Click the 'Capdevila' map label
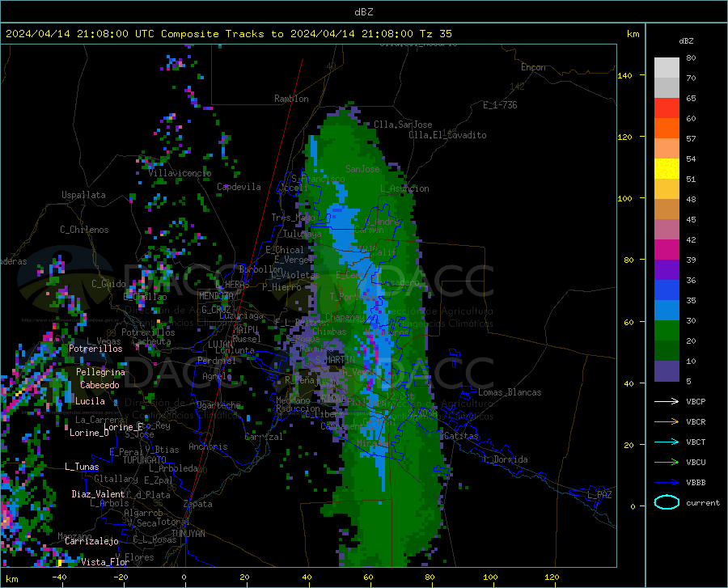 [239, 187]
